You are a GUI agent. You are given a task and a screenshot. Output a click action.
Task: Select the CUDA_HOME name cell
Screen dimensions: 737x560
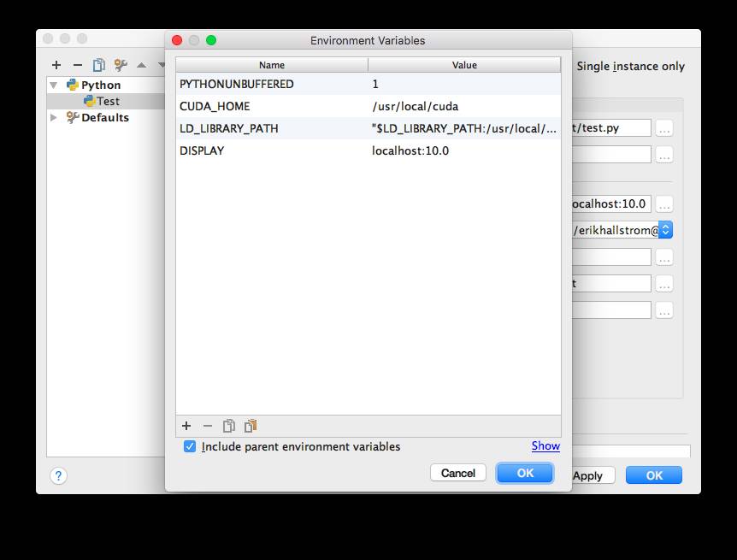click(272, 106)
